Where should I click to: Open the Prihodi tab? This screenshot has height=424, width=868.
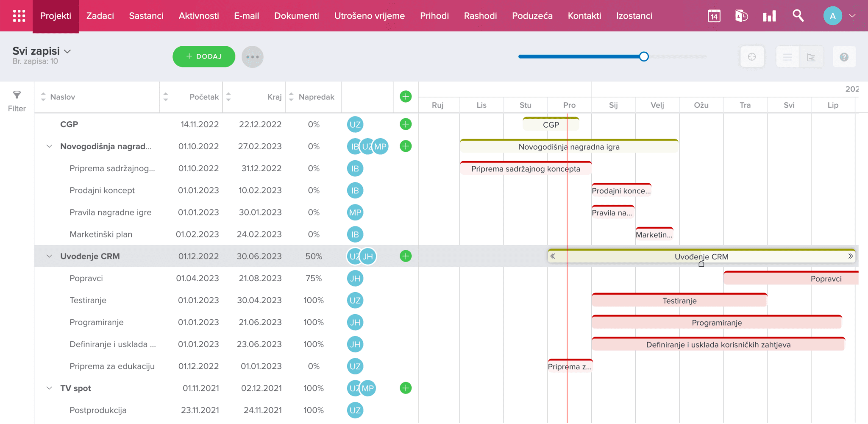(434, 16)
